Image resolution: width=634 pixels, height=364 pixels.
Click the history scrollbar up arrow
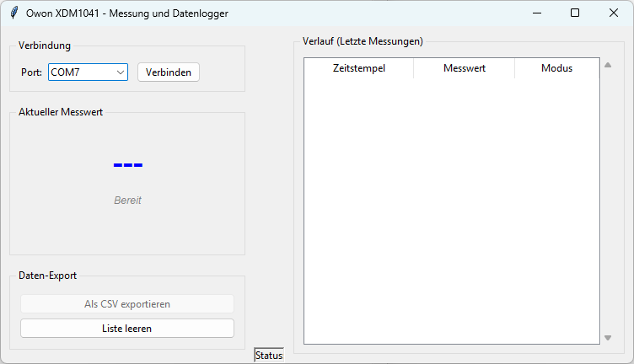pos(608,65)
